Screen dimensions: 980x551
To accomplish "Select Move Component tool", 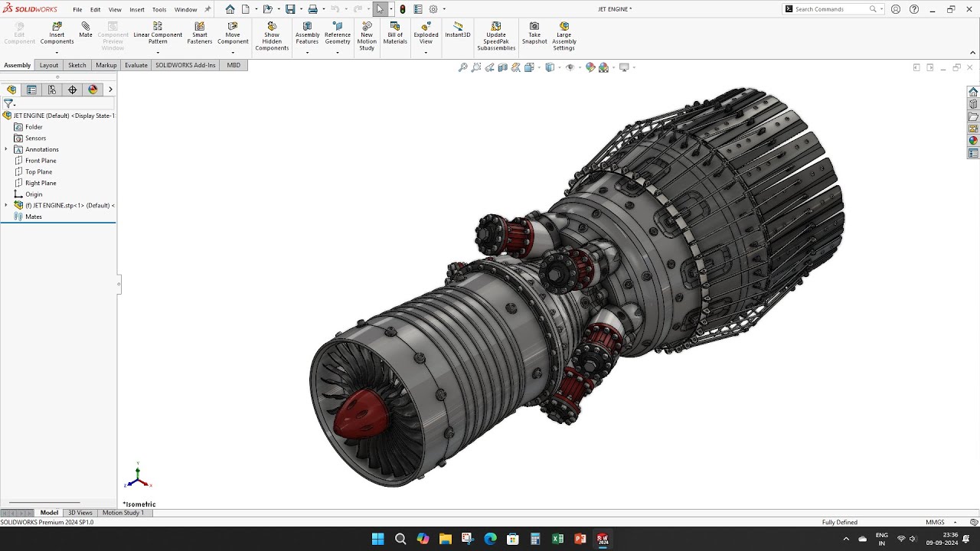I will coord(233,34).
